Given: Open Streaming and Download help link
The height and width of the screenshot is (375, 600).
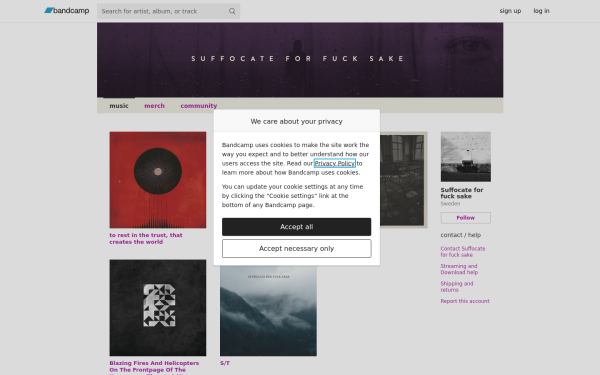Looking at the screenshot, I should (x=459, y=269).
